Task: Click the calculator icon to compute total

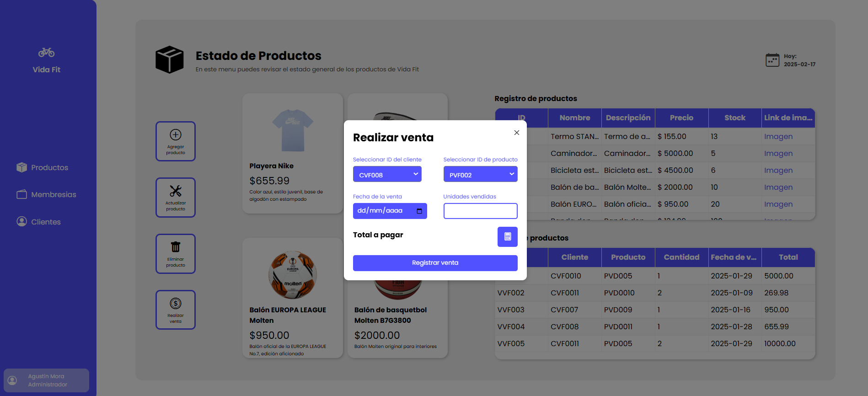Action: [508, 237]
